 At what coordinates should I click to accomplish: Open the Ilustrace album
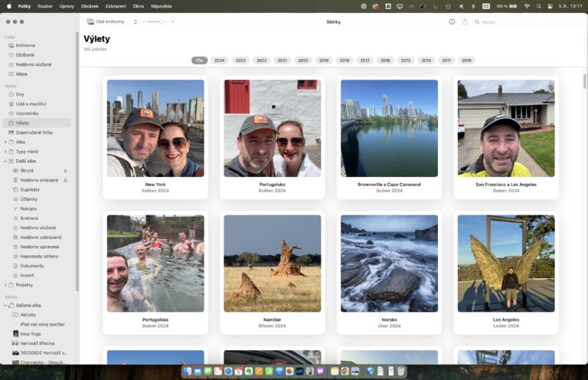(29, 218)
